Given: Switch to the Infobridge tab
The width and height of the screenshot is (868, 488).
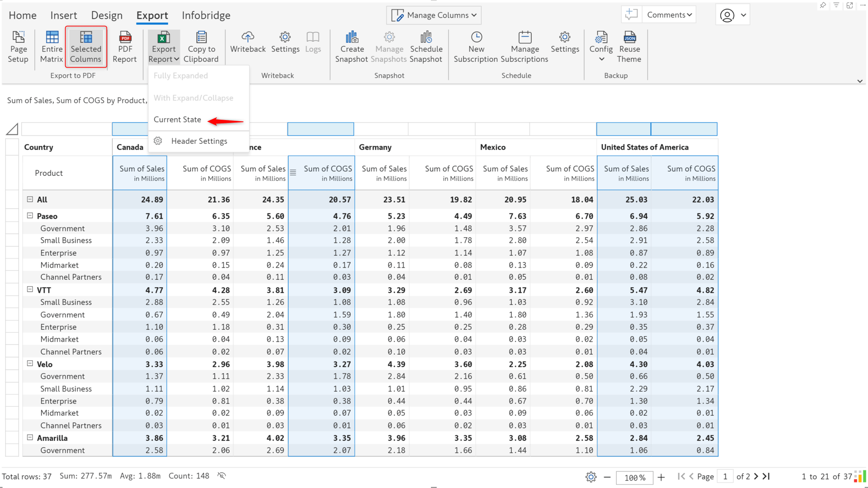Looking at the screenshot, I should click(206, 15).
